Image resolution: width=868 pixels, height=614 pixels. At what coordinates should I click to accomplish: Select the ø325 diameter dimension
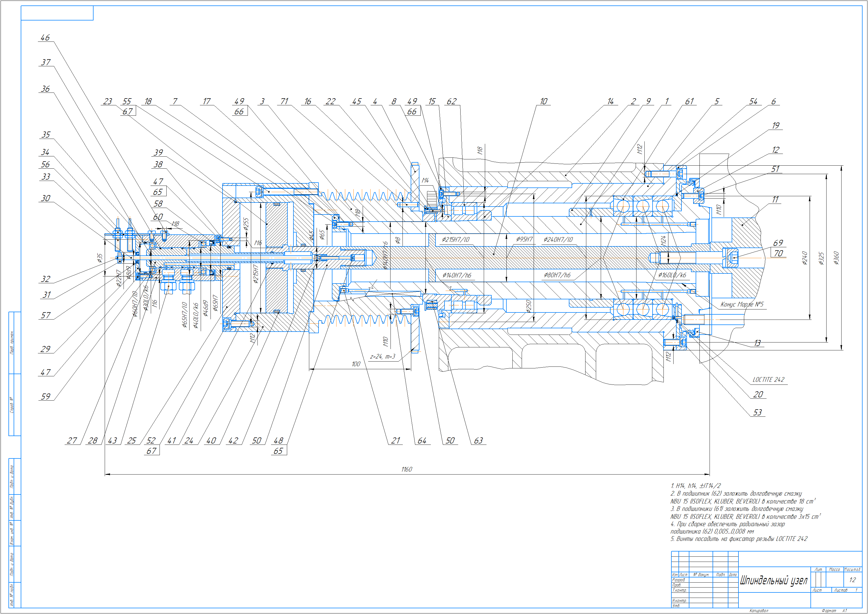[821, 258]
